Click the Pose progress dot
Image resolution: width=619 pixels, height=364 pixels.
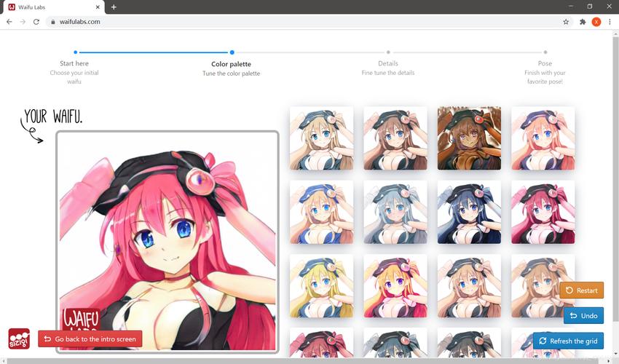coord(545,52)
